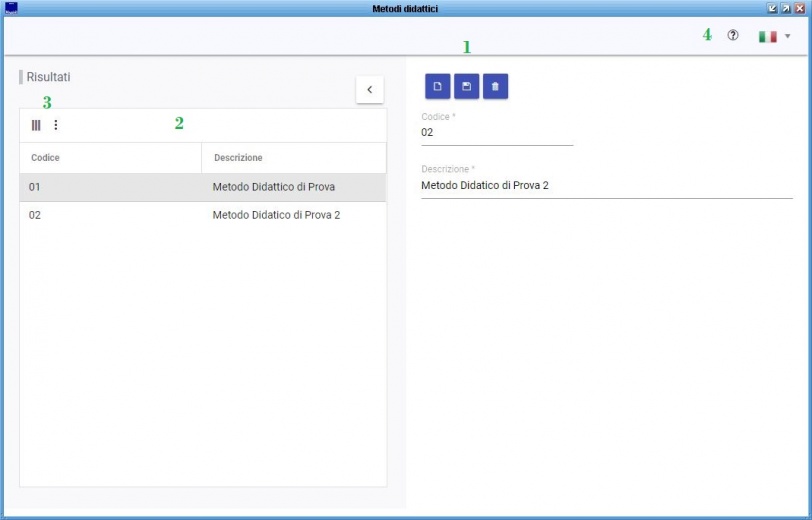
Task: Sort by the Descrizione column header
Action: click(x=294, y=157)
